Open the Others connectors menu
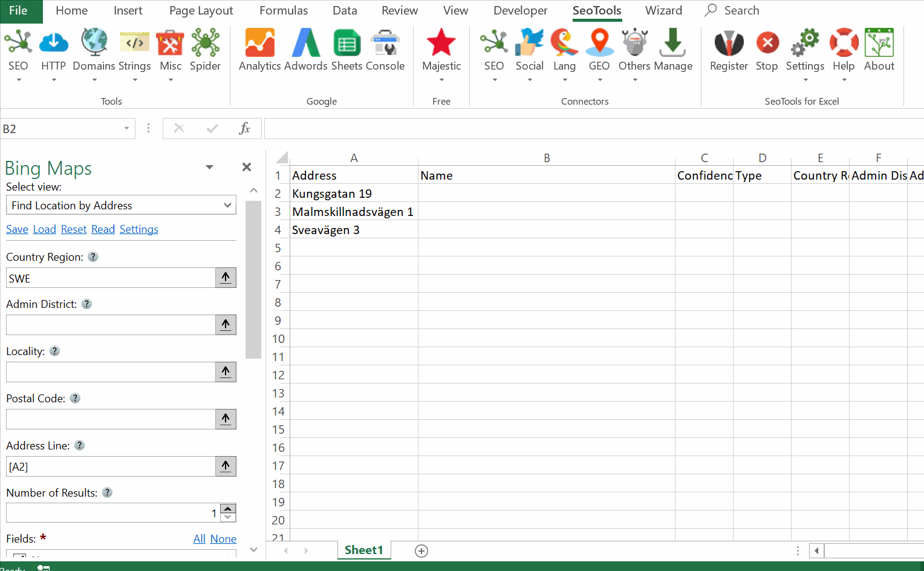 coord(634,54)
